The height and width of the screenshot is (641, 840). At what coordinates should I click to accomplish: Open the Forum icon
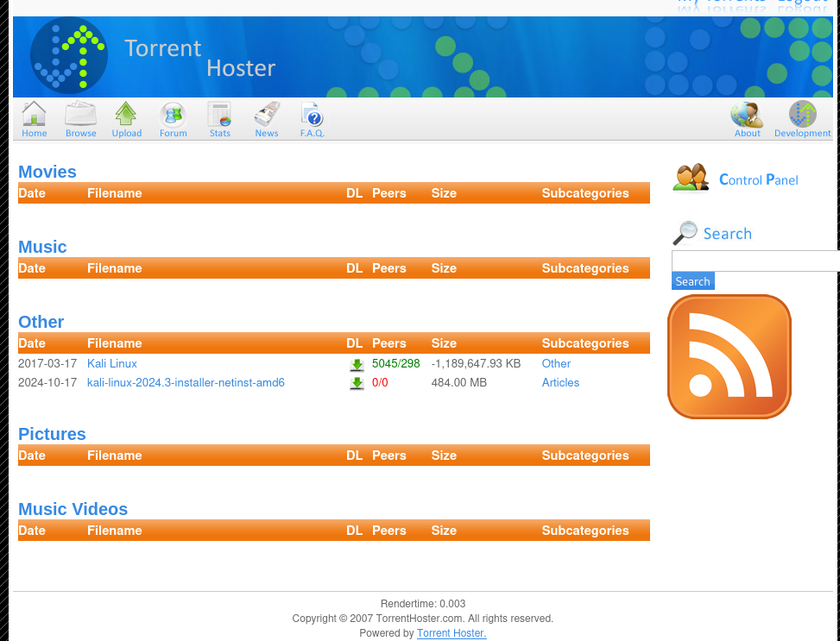173,113
